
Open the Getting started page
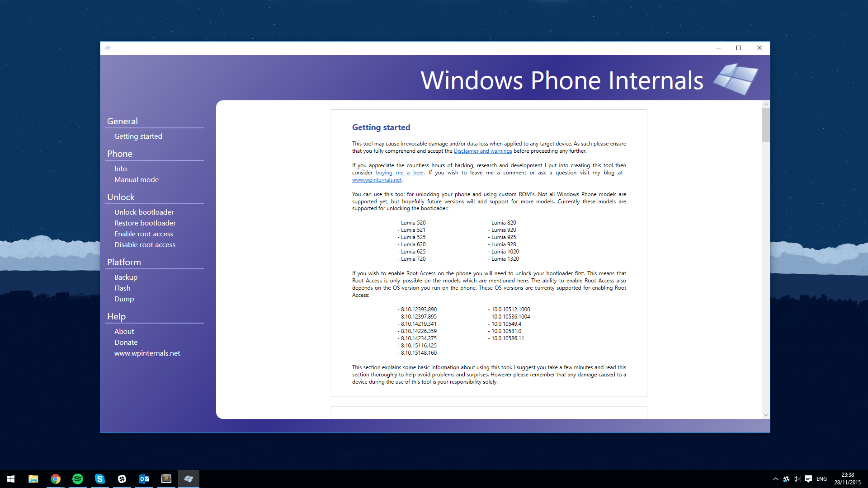138,136
